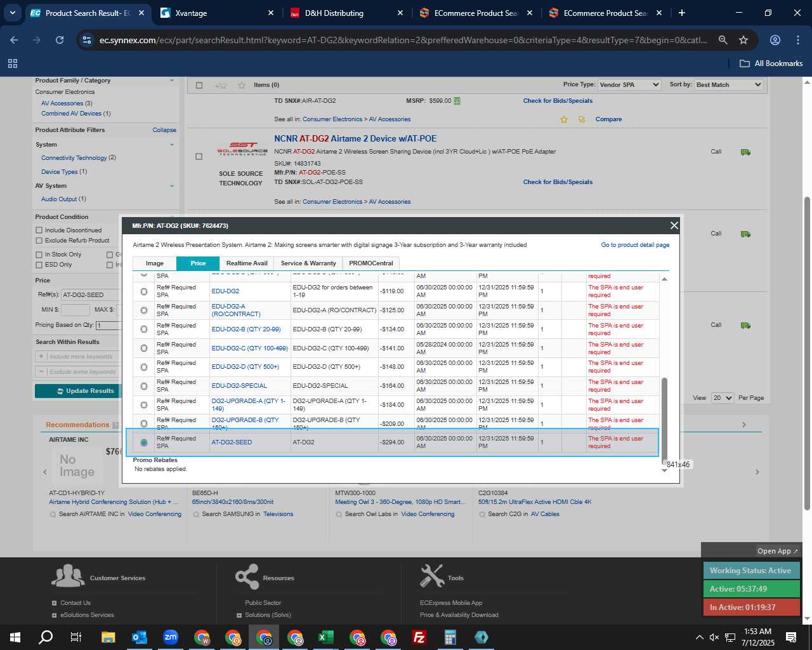Collapse the Product Family / Category section
The height and width of the screenshot is (650, 812).
[171, 81]
